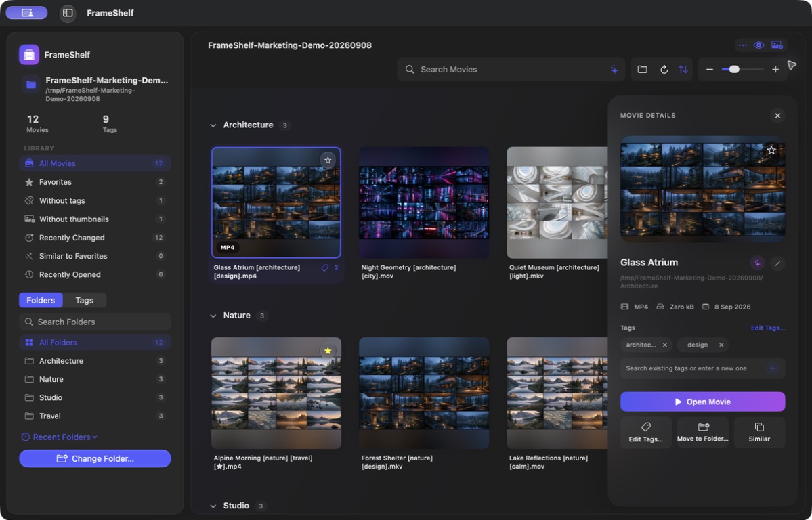Click the FrameShelf logo icon in sidebar
This screenshot has height=520, width=812.
coord(29,54)
